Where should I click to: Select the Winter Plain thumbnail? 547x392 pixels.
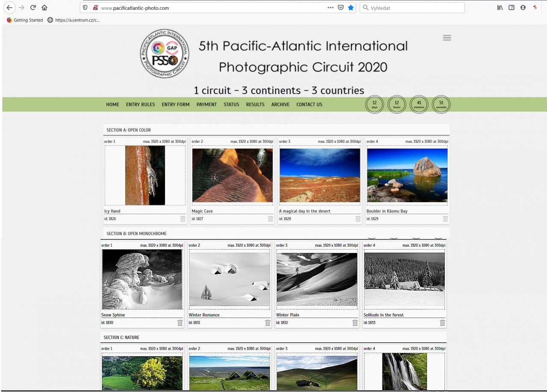317,279
